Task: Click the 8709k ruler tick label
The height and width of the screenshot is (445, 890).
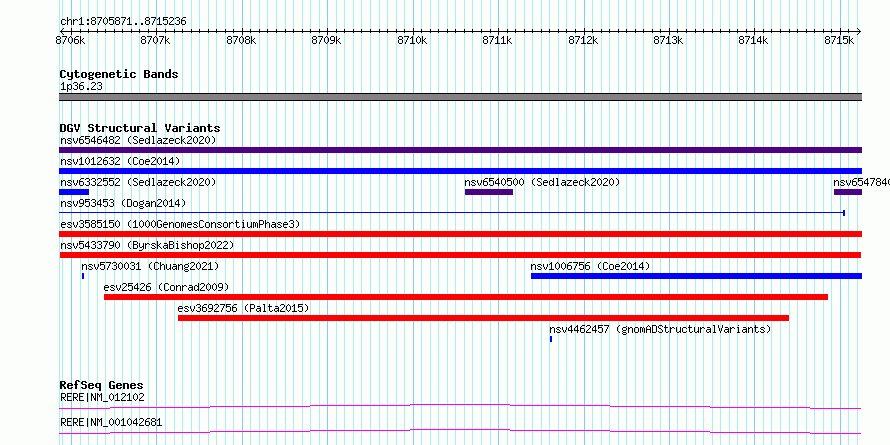Action: click(x=327, y=40)
